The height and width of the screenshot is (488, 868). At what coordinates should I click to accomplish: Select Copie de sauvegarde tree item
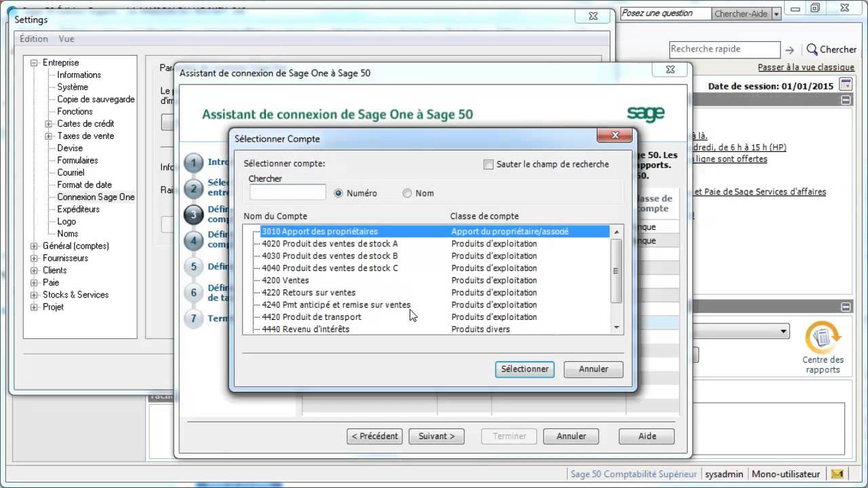[x=96, y=100]
